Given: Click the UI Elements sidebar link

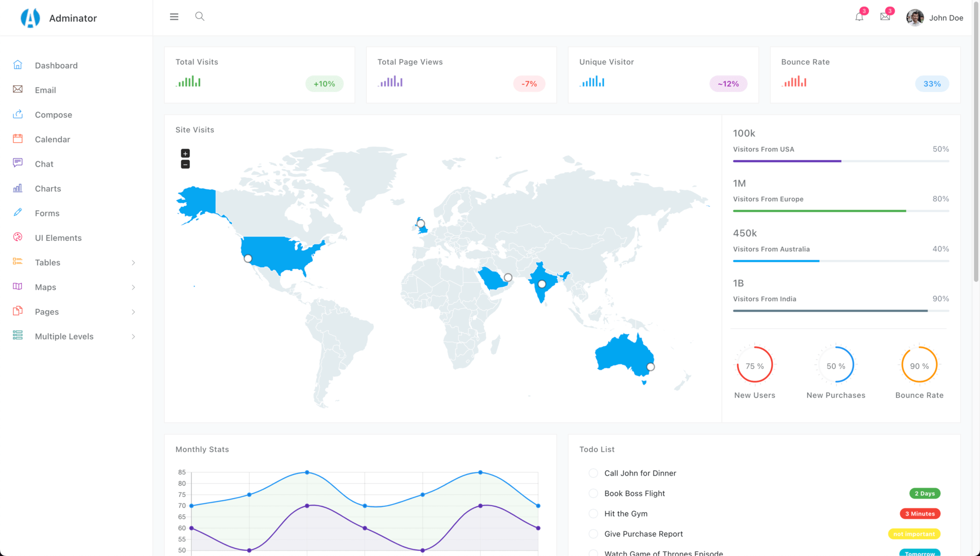Looking at the screenshot, I should tap(58, 238).
